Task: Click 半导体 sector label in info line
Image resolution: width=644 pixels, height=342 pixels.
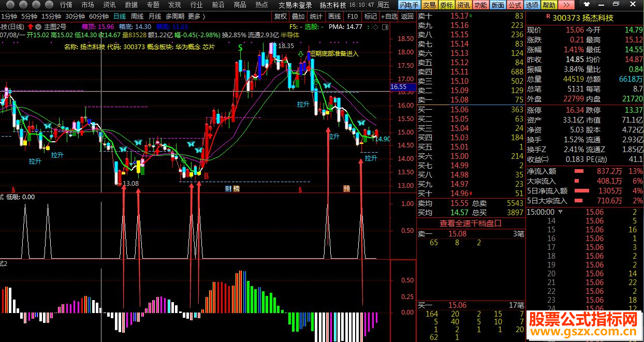Action: coord(291,35)
